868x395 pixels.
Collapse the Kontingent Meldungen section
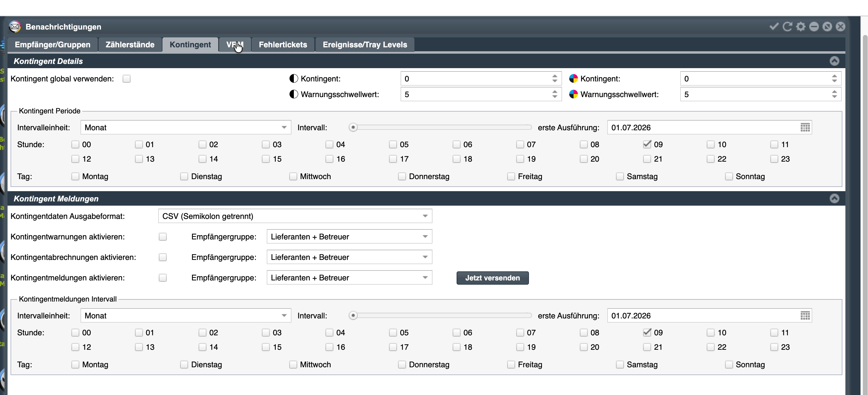pyautogui.click(x=834, y=198)
